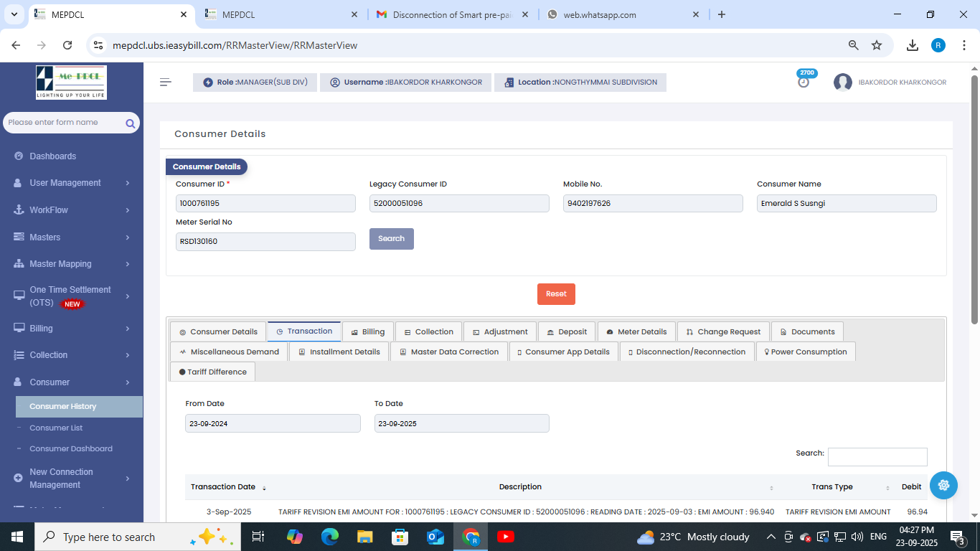
Task: Open the Disconnection/Reconnection tab
Action: click(687, 352)
